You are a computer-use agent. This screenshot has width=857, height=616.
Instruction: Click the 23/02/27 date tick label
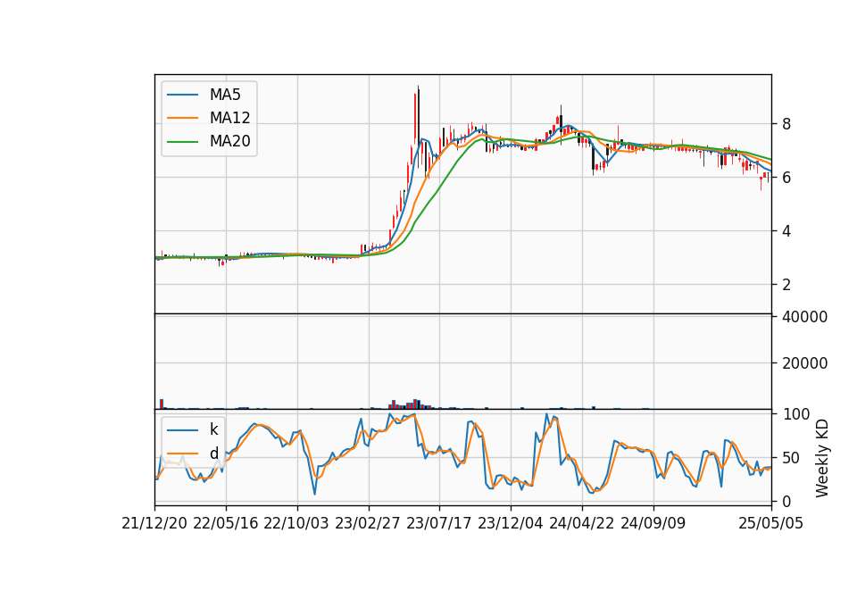click(368, 523)
